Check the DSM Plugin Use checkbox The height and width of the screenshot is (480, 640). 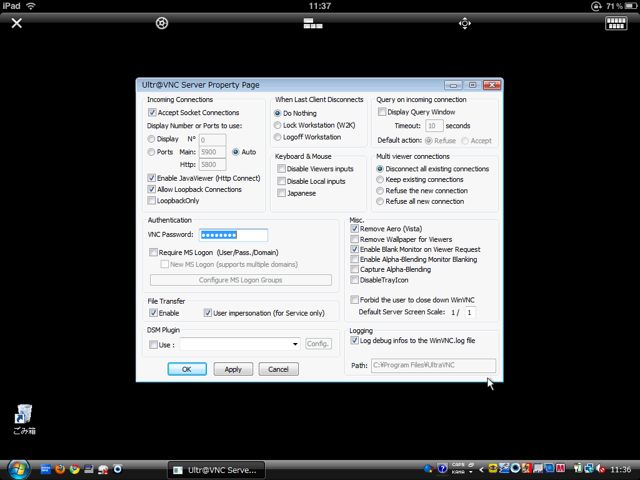153,345
